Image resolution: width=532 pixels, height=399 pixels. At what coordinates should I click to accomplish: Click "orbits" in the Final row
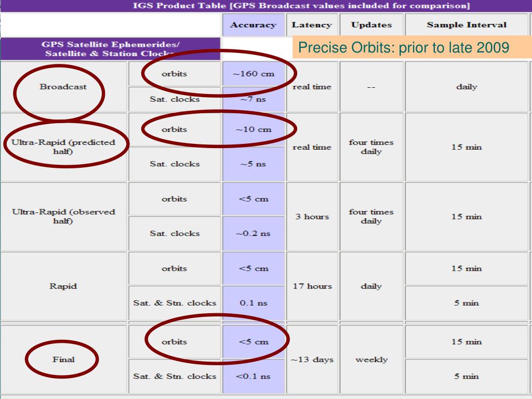click(174, 342)
